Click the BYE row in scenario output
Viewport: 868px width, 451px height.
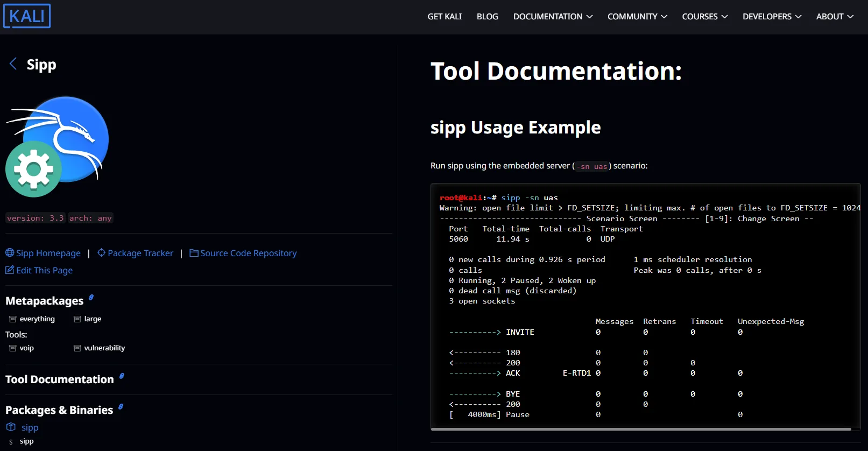point(596,394)
